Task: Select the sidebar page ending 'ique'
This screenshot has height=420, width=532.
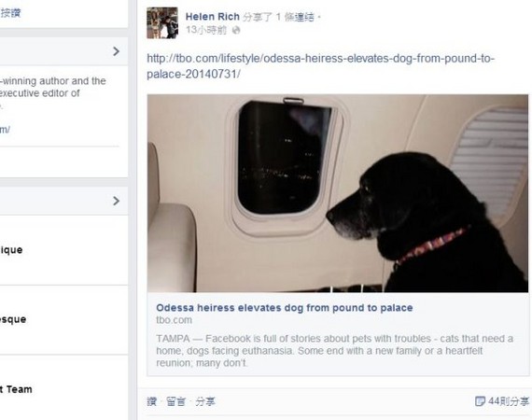Action: pyautogui.click(x=11, y=250)
